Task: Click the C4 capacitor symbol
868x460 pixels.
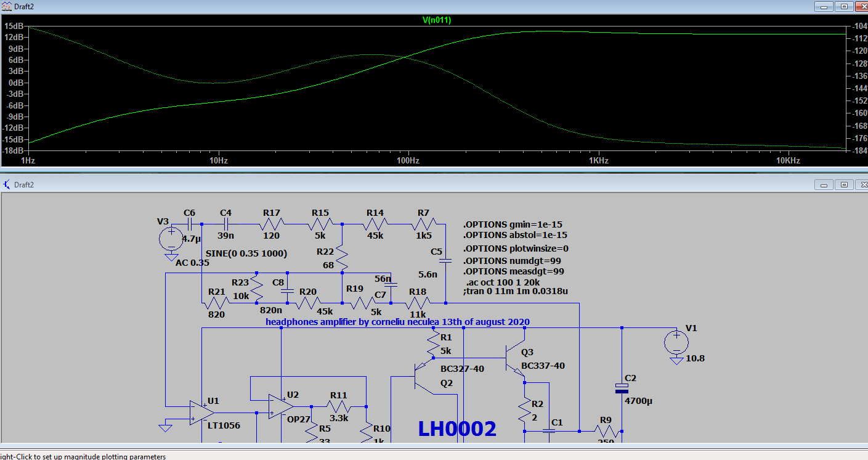Action: coord(226,223)
